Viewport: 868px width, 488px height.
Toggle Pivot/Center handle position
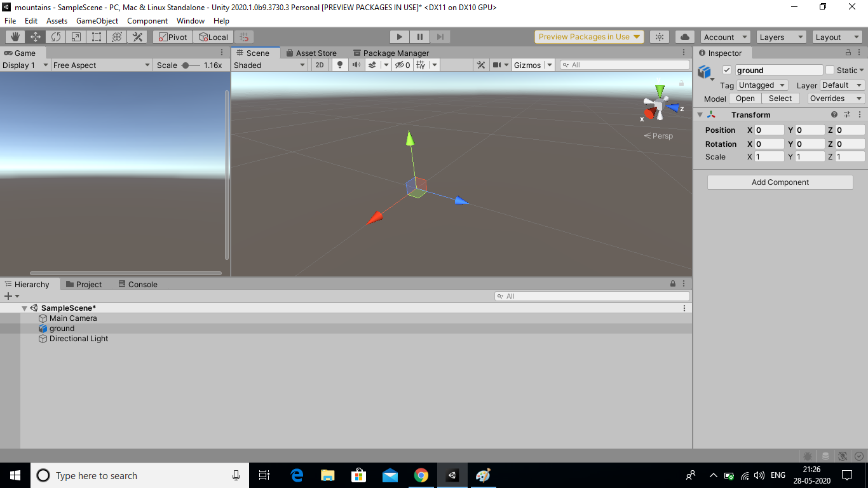pos(173,37)
